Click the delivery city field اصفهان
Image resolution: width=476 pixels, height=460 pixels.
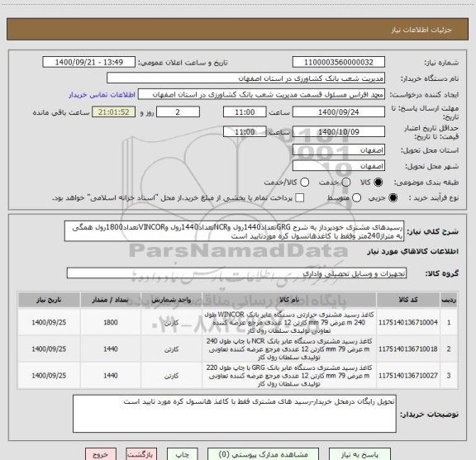(339, 166)
